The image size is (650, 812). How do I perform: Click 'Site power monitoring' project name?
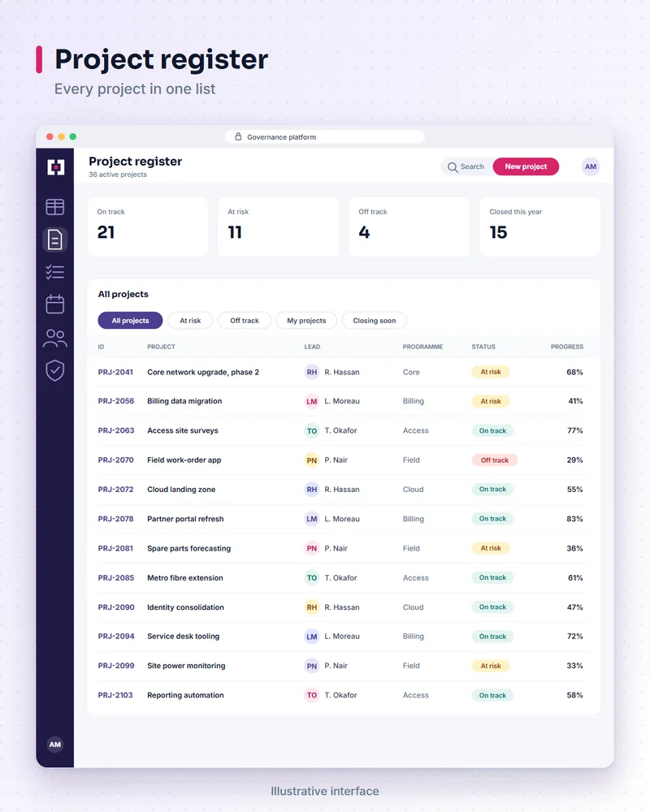(x=186, y=666)
